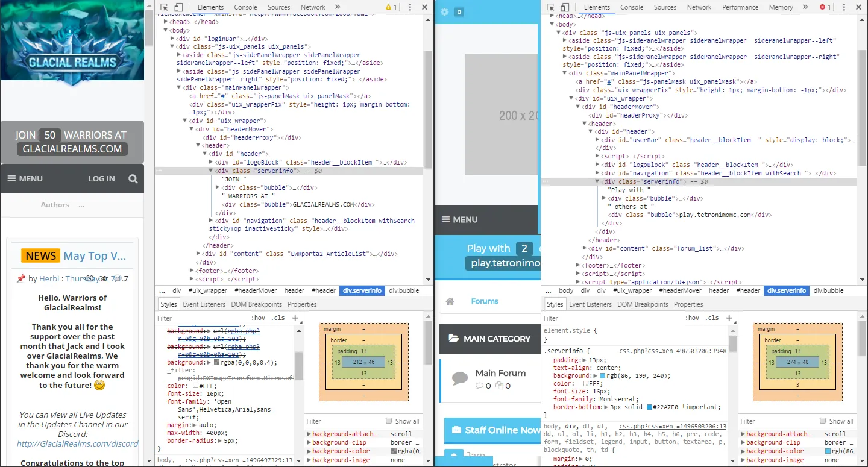Add new style rule plus in right Styles pane
The width and height of the screenshot is (868, 467).
729,318
